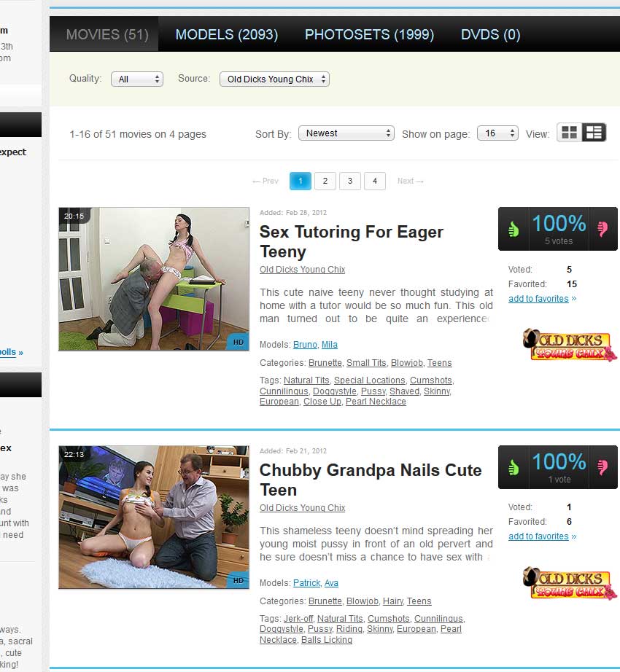Open the PHOTOSETS (1999) tab
The height and width of the screenshot is (672, 620).
coord(369,35)
